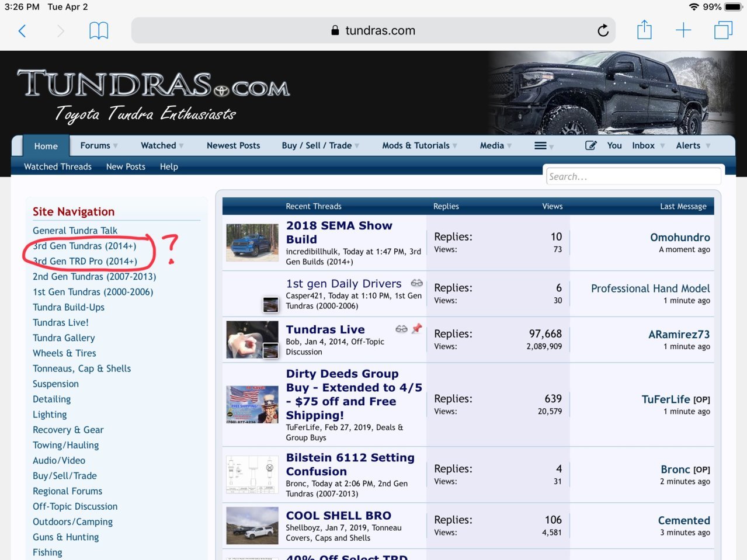
Task: Click the Dirty Deeds Uncle Sam thumbnail
Action: click(252, 404)
